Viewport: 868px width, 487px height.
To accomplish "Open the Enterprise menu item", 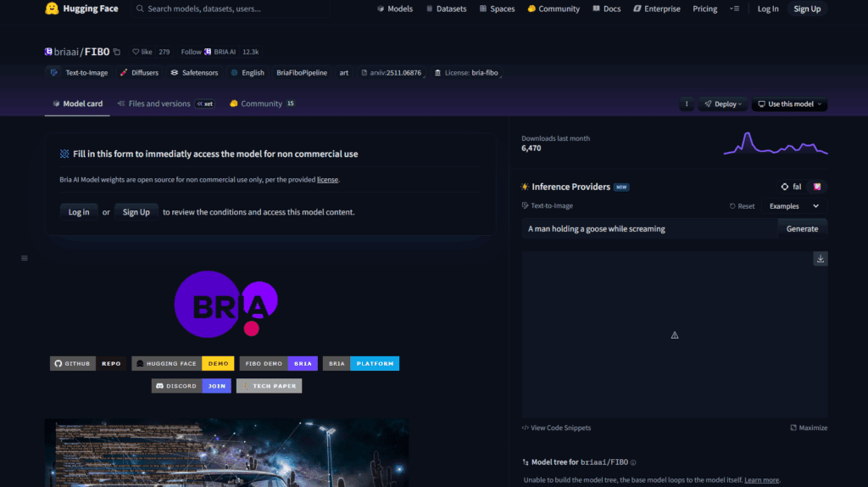I will pyautogui.click(x=657, y=8).
